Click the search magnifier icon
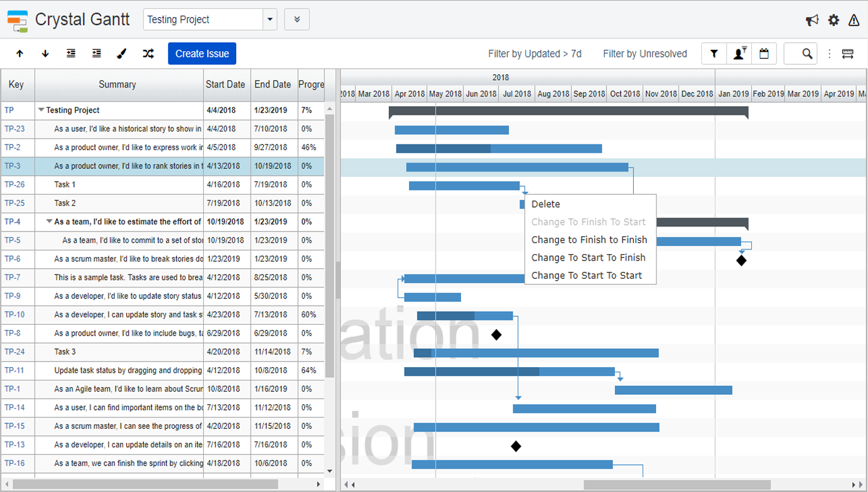Viewport: 868px width, 492px height. coord(807,54)
